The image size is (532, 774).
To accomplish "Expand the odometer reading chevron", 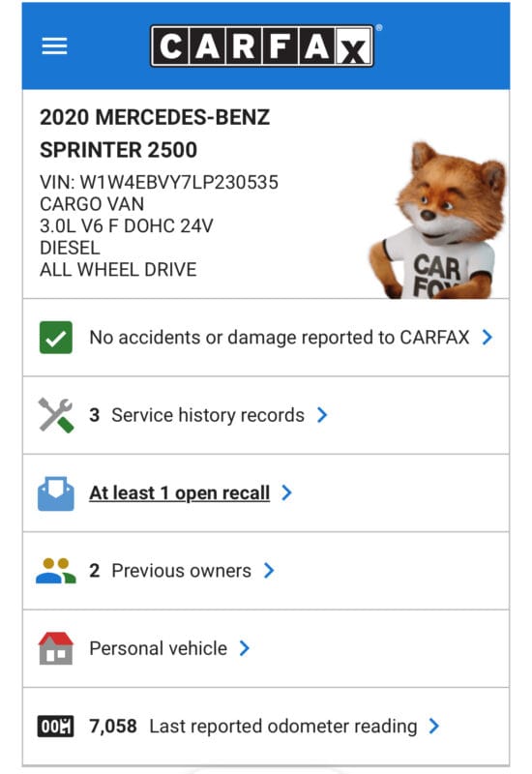I will (434, 727).
